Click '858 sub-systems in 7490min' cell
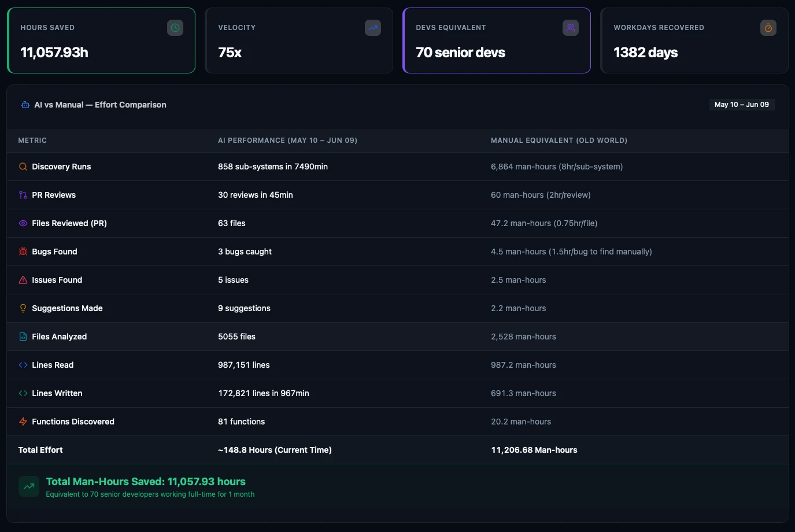Screen dimensions: 795x532 pos(273,167)
